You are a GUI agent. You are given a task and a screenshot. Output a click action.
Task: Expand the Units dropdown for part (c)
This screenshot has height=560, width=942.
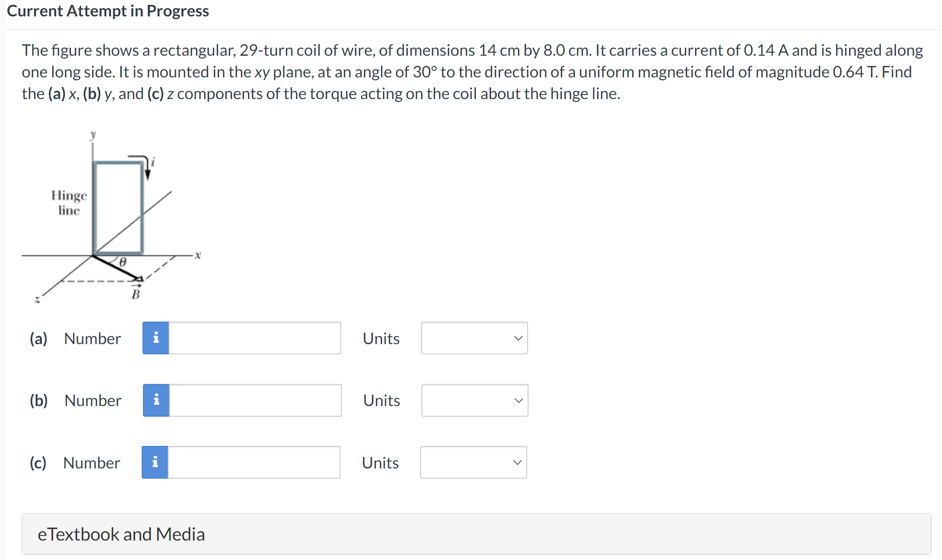(473, 462)
